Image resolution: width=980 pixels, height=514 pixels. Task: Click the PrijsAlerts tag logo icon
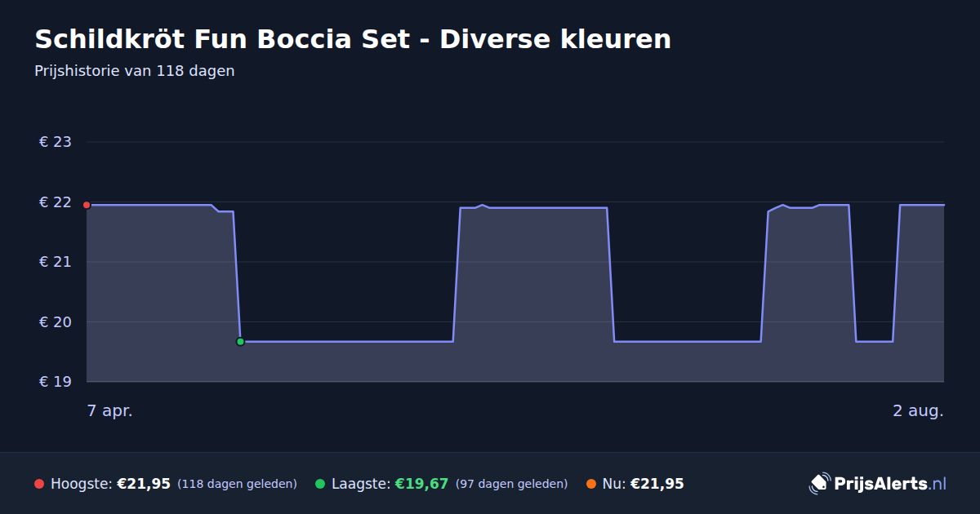click(x=819, y=484)
